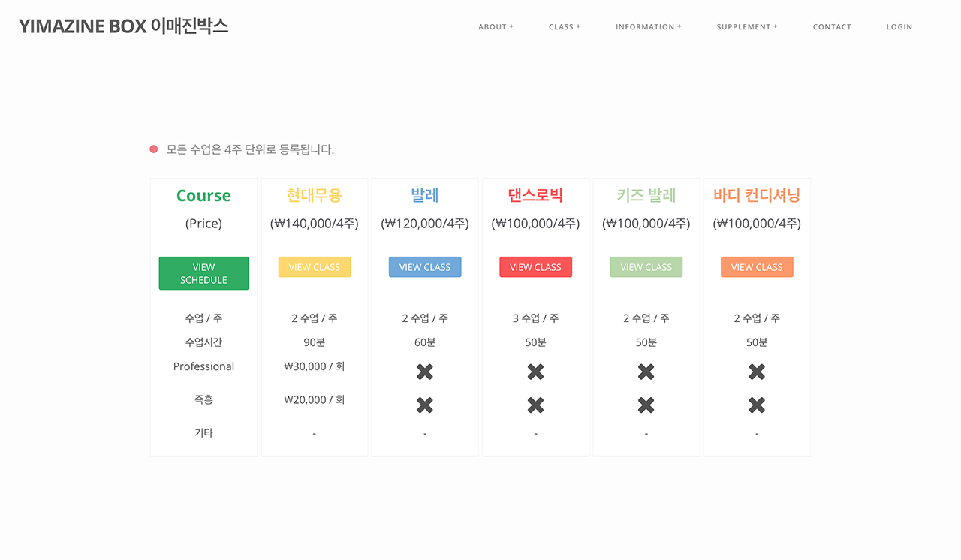Expand the INFORMATION + menu
961x560 pixels.
tap(648, 27)
